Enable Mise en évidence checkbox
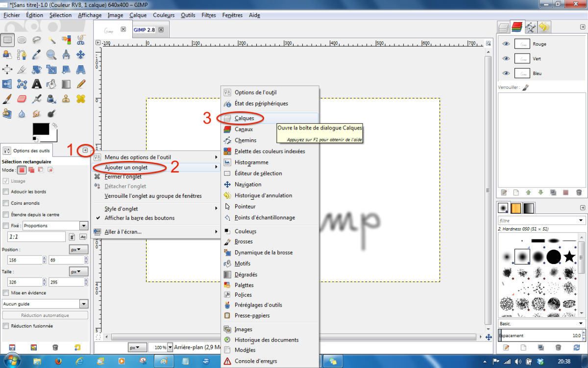This screenshot has height=368, width=588. coord(6,293)
